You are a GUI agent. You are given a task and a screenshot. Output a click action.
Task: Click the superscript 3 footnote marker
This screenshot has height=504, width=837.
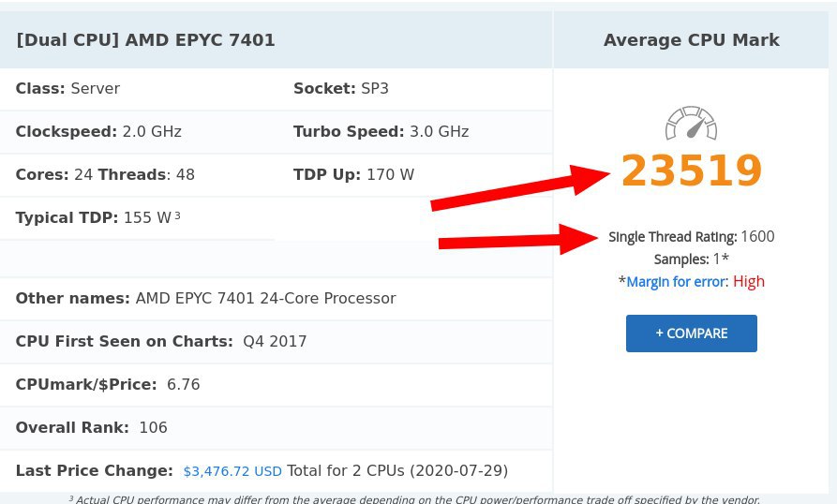pos(177,215)
